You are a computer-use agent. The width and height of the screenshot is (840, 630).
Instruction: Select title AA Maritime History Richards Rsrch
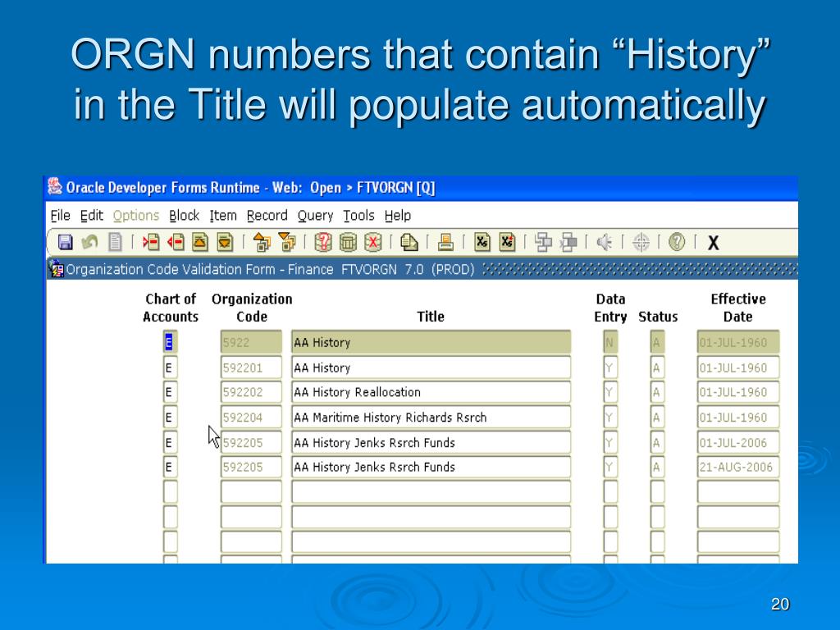[x=431, y=418]
